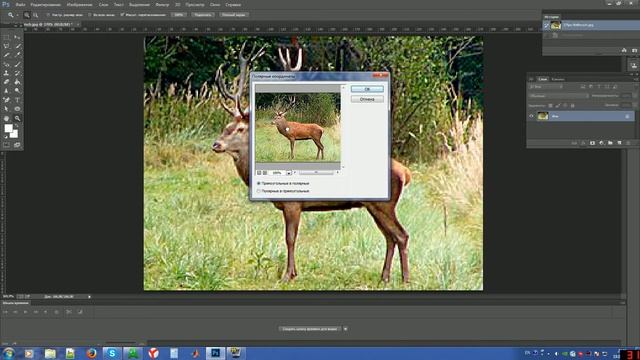Image resolution: width=640 pixels, height=360 pixels.
Task: Click create video timeline button
Action: click(x=310, y=329)
